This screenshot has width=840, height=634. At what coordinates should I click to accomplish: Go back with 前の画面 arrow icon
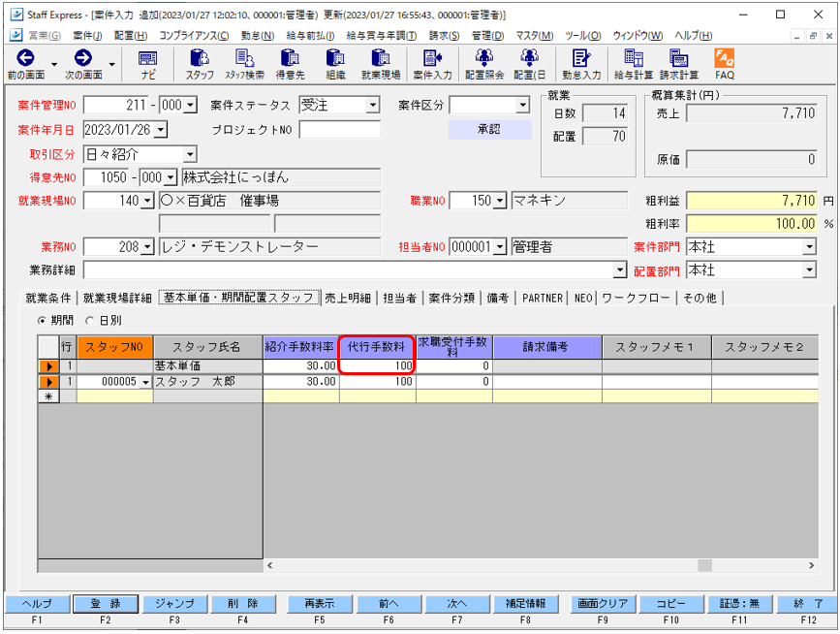(x=26, y=58)
